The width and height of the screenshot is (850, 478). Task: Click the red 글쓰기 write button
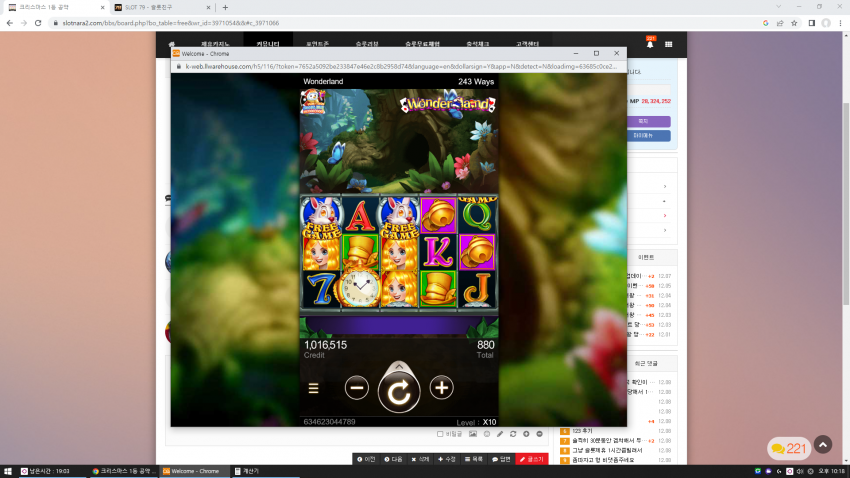(x=532, y=459)
